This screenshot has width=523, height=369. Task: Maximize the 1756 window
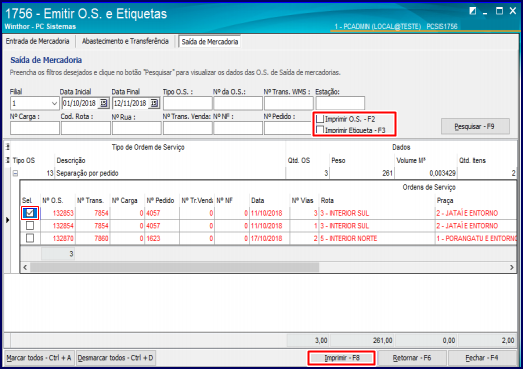coord(499,11)
